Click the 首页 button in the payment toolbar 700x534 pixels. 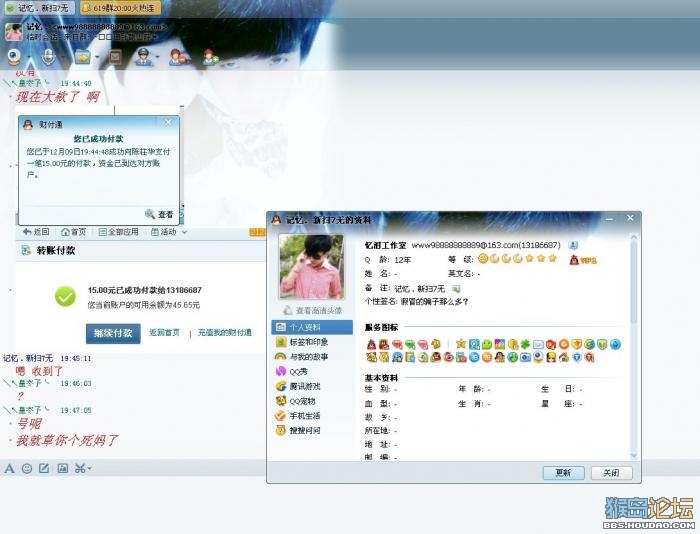tap(73, 232)
